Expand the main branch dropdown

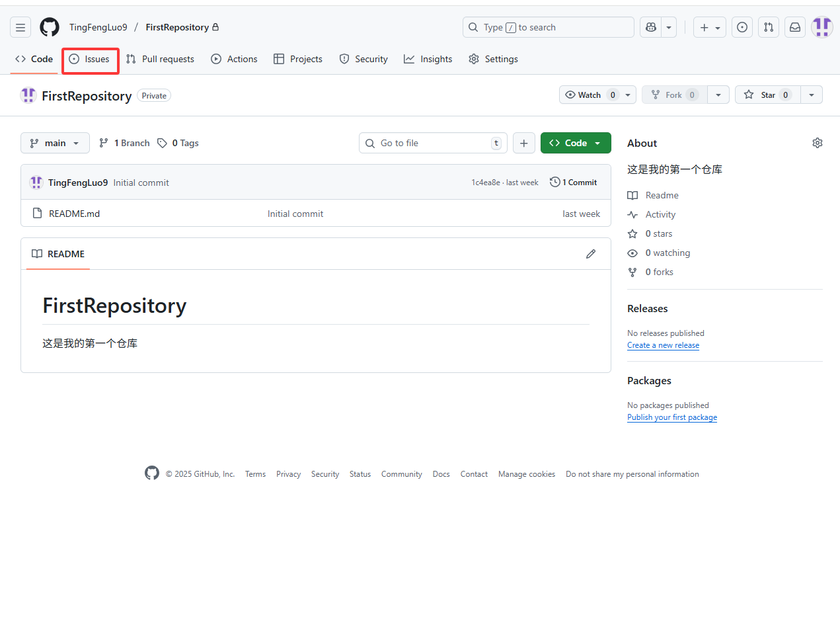[x=55, y=143]
